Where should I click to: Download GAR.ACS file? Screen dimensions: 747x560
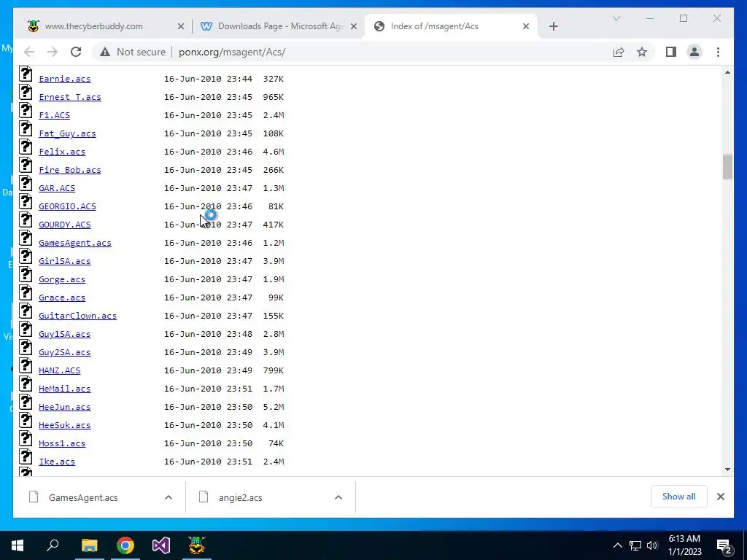pos(57,188)
